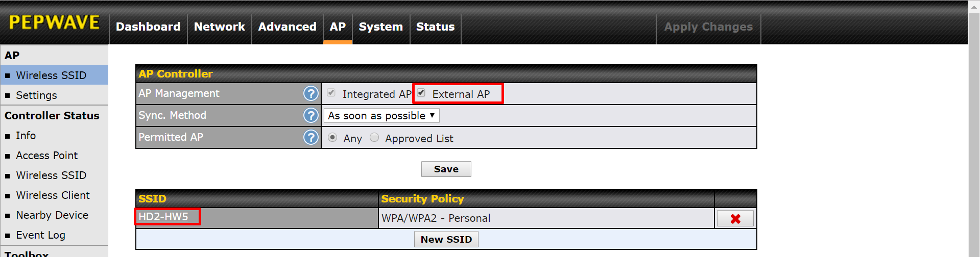The width and height of the screenshot is (980, 257).
Task: Switch to the Network tab
Action: click(219, 27)
